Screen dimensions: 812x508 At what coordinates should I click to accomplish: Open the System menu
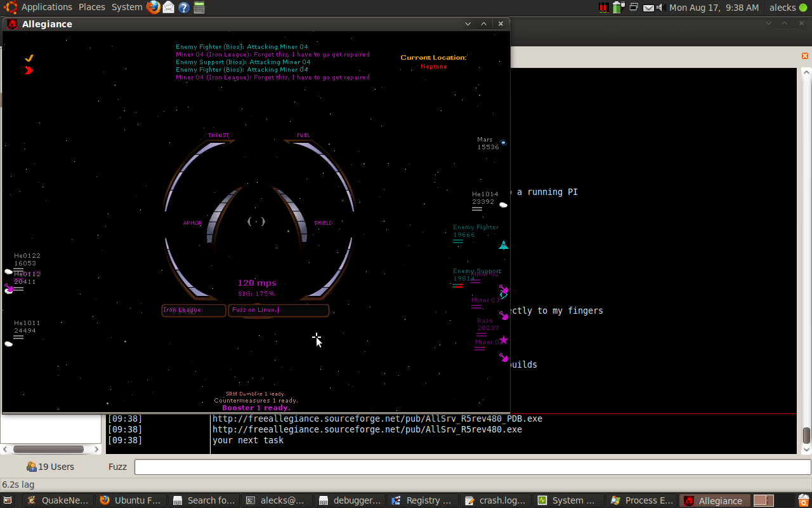[127, 8]
